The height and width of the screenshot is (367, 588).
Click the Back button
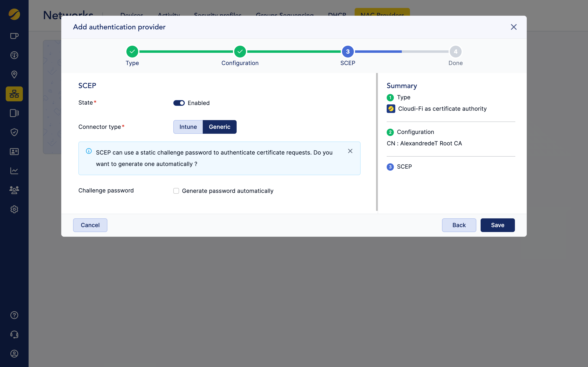(459, 225)
